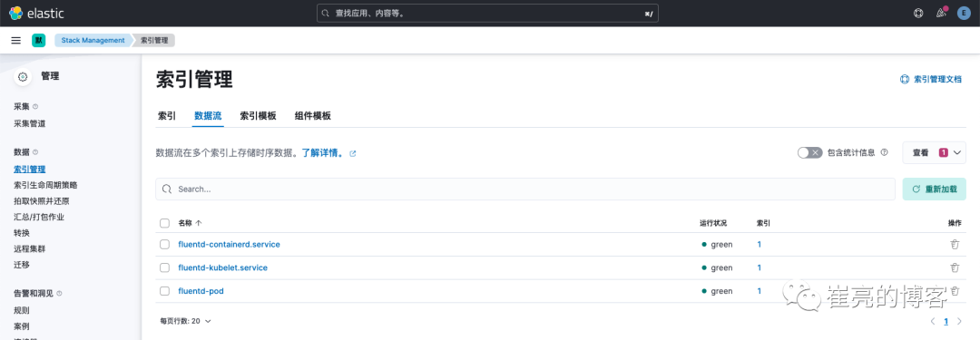This screenshot has height=340, width=980.
Task: Open the 每页行数: 20 dropdown
Action: pyautogui.click(x=186, y=321)
